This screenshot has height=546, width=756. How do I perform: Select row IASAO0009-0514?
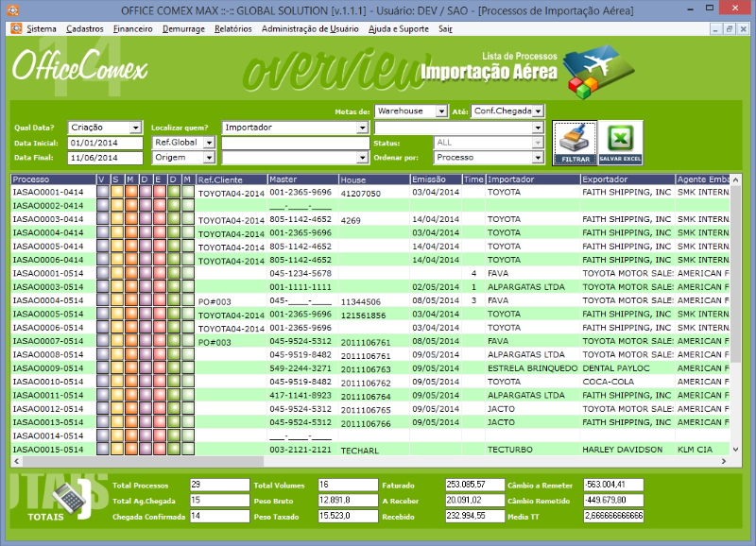click(369, 368)
